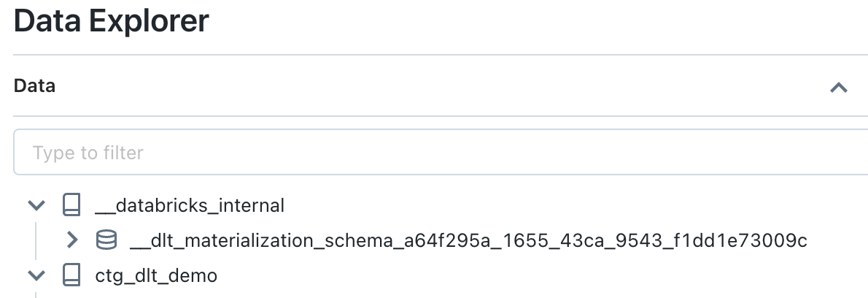868x298 pixels.
Task: Select the __databricks_internal catalog book icon
Action: point(71,205)
